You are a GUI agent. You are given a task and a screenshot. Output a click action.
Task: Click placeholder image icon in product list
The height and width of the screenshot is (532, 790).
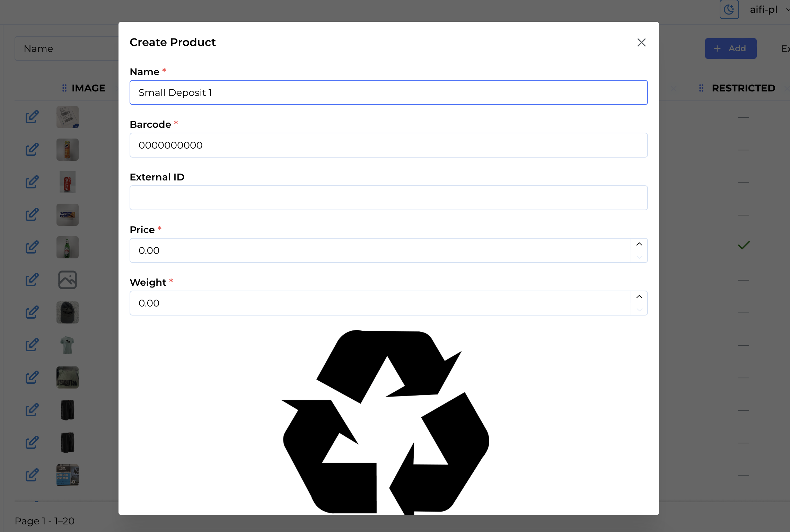tap(68, 280)
